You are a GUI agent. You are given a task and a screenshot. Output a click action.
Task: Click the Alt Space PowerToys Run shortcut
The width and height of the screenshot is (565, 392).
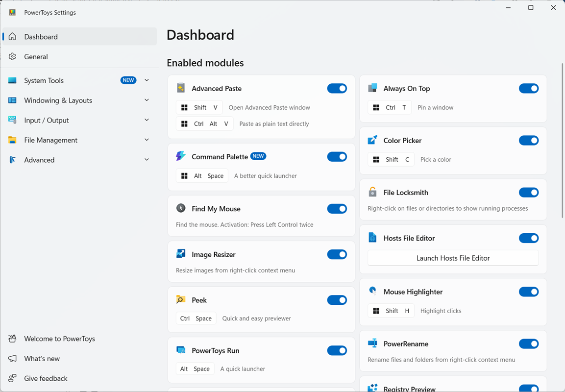(x=195, y=368)
